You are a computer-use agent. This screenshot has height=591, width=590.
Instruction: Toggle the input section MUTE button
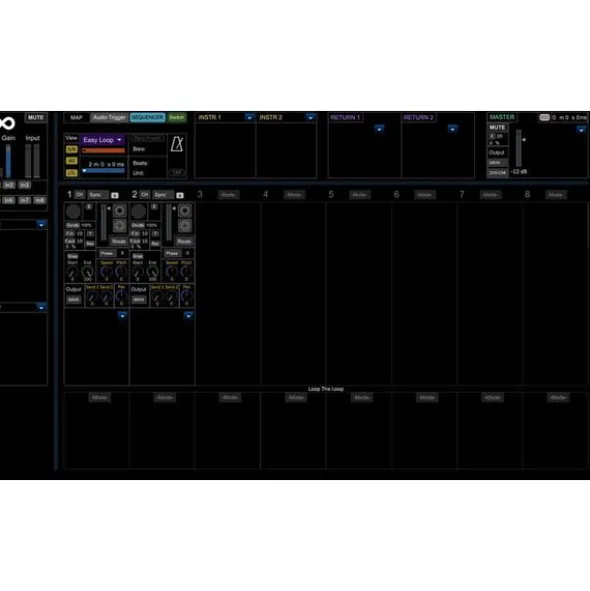click(36, 118)
